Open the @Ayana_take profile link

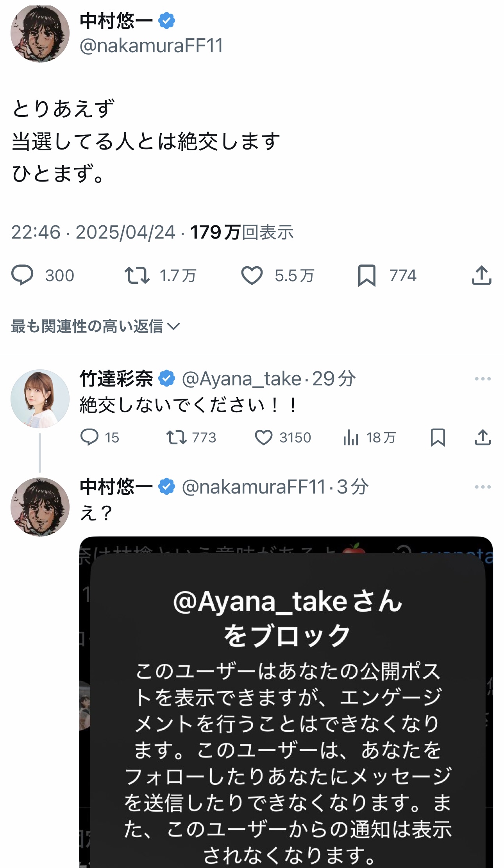[241, 379]
